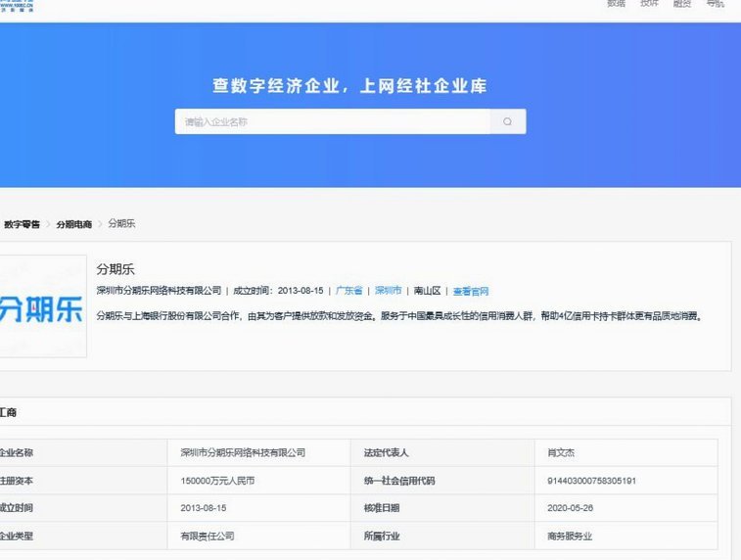
Task: Select the 分期乐 breadcrumb entry
Action: pos(121,223)
